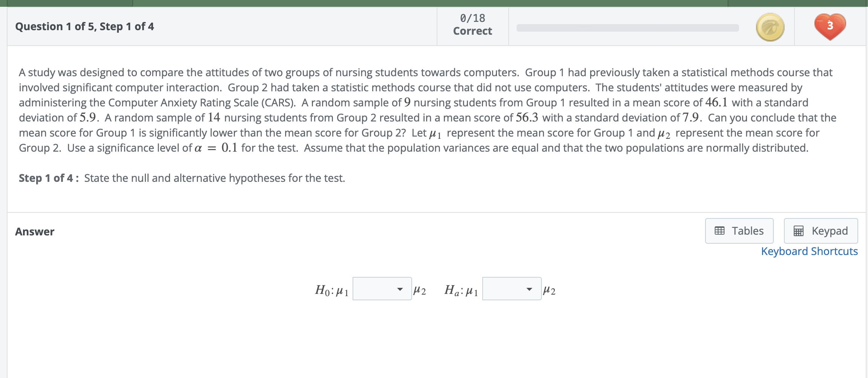Screen dimensions: 868x378
Task: Click the gold coin badge icon
Action: point(770,27)
